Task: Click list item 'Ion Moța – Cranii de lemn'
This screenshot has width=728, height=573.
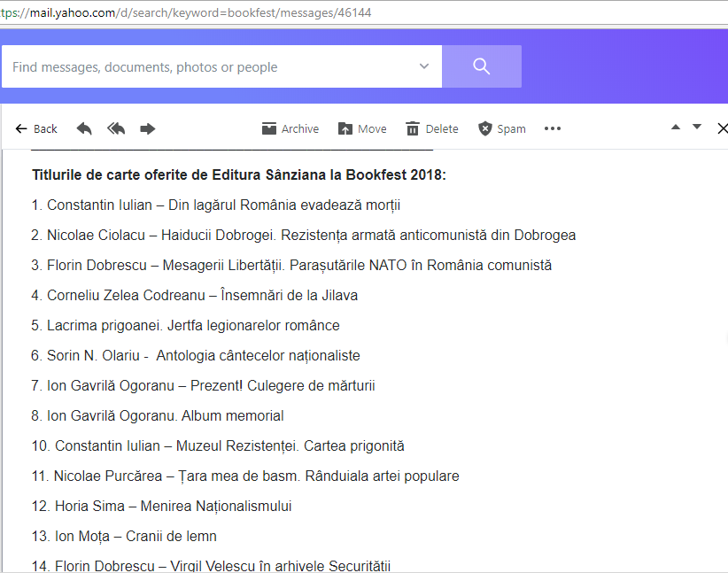Action: 124,537
